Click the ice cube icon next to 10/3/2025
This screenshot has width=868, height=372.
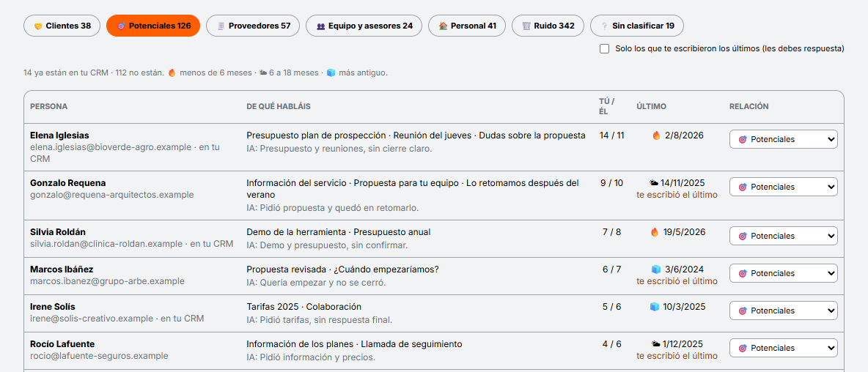(655, 307)
